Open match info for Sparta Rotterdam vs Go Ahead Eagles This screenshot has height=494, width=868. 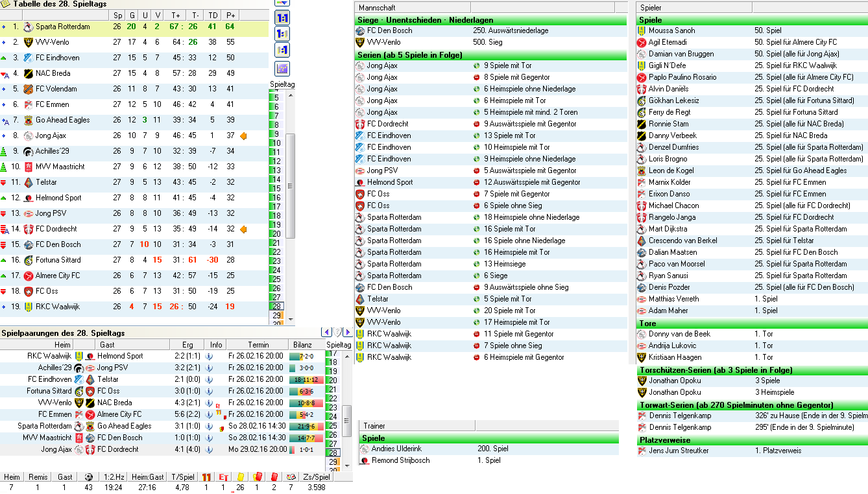point(209,426)
